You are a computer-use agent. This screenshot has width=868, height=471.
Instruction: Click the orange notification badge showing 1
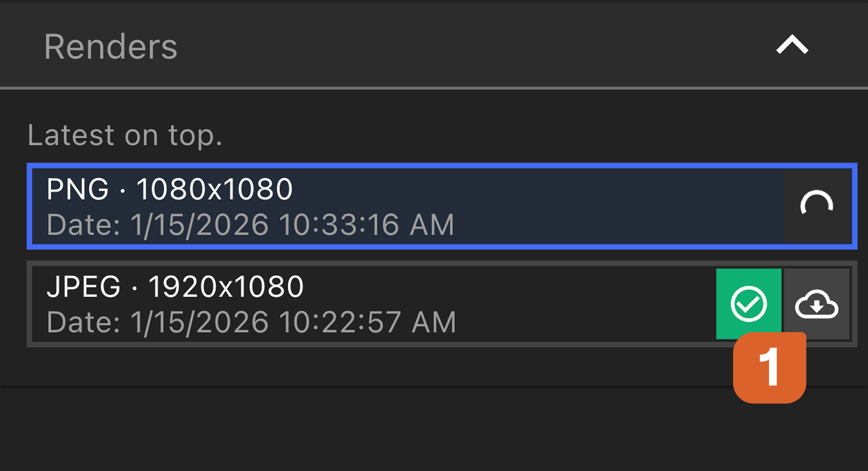pos(769,368)
